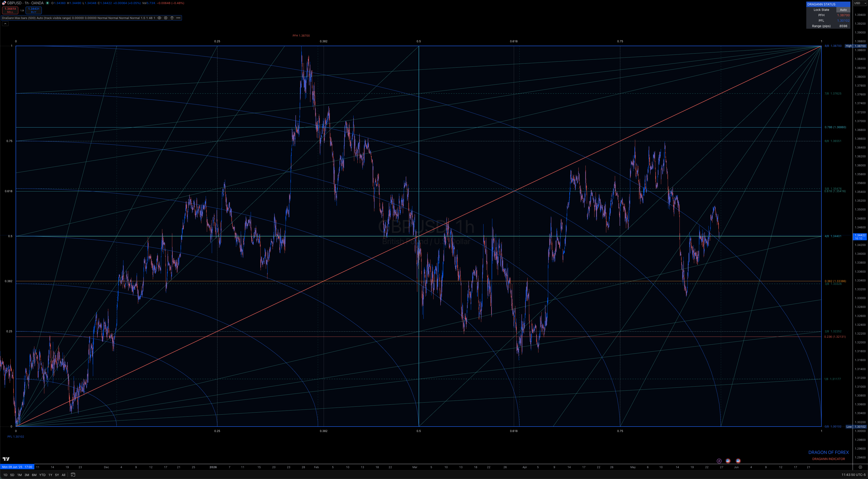Select the 6M date range
The image size is (868, 479).
[x=34, y=475]
